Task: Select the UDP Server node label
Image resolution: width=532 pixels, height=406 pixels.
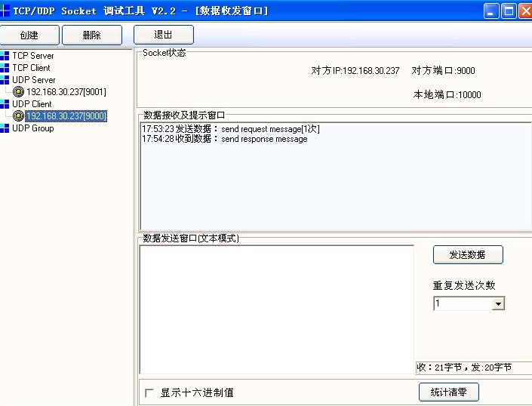Action: tap(34, 80)
